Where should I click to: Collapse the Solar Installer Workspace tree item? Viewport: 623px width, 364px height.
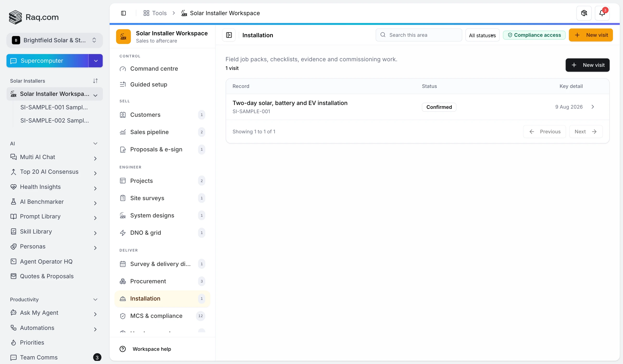tap(95, 95)
